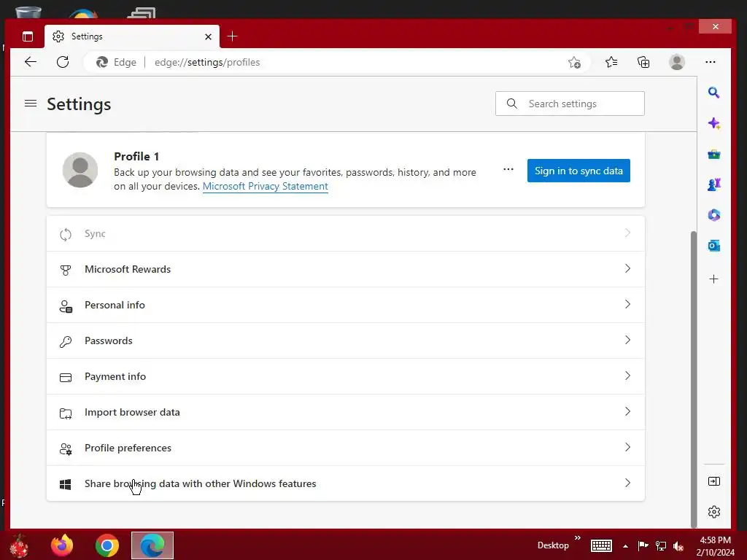Expand Import browser data chevron
This screenshot has width=747, height=560.
click(x=627, y=411)
